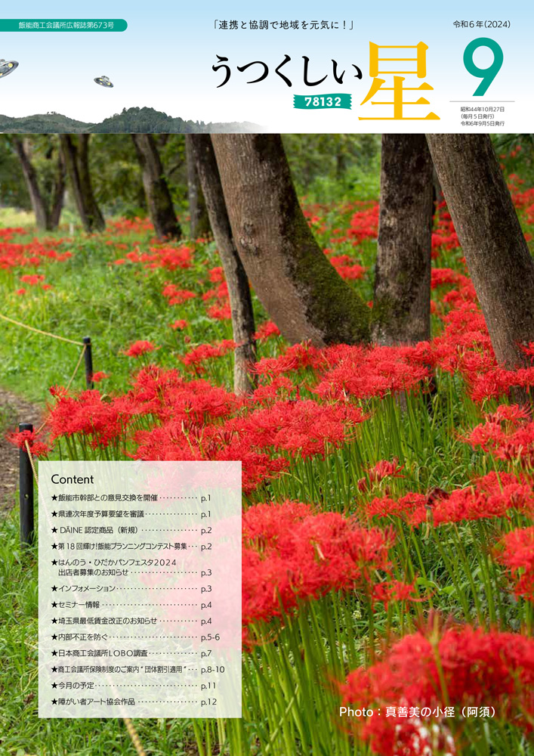This screenshot has height=756, width=534.
Task: Click the うつくしい title text
Action: click(286, 71)
